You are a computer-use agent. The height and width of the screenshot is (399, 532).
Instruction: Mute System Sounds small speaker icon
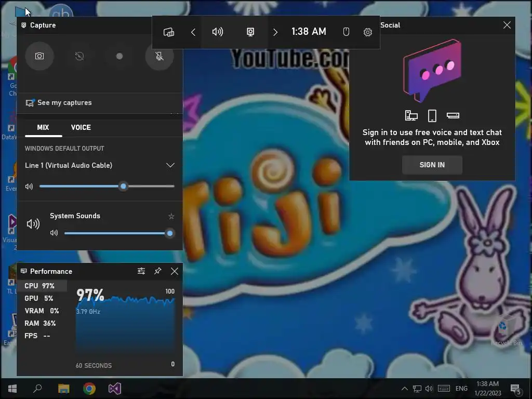[54, 233]
